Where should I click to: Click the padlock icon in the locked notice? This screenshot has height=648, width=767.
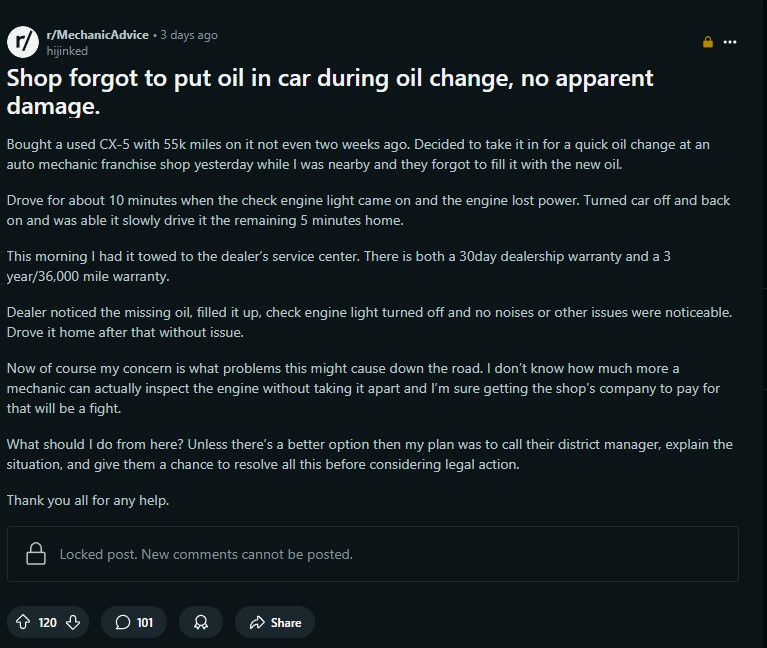pyautogui.click(x=36, y=554)
